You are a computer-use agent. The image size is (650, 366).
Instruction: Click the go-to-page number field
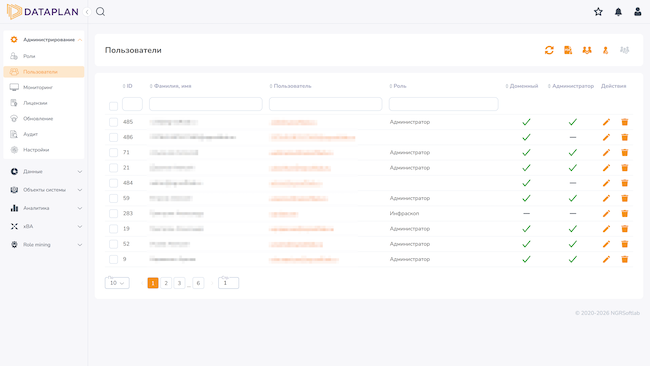point(228,283)
